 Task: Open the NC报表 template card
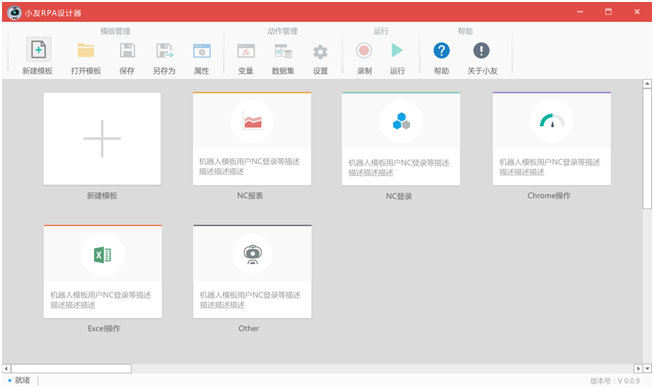pyautogui.click(x=252, y=138)
